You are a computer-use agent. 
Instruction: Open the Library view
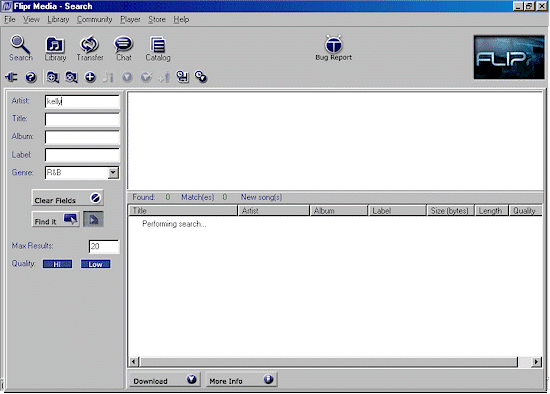55,48
